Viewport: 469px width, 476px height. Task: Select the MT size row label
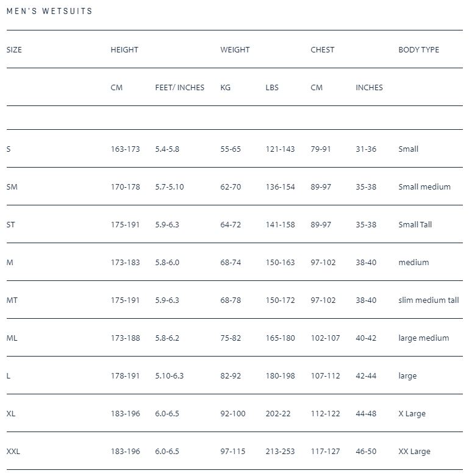[x=12, y=300]
